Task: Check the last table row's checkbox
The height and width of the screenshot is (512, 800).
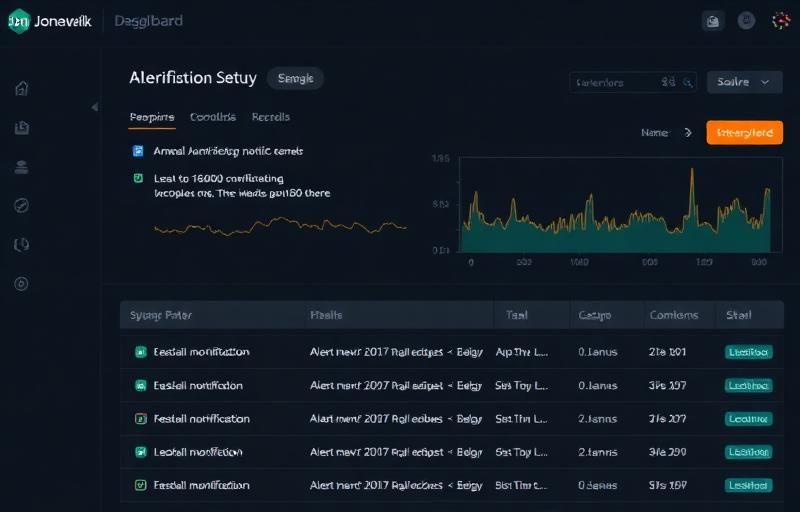Action: (x=141, y=485)
